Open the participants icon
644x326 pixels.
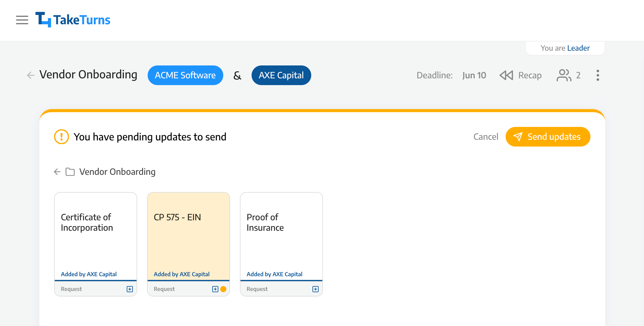tap(564, 75)
